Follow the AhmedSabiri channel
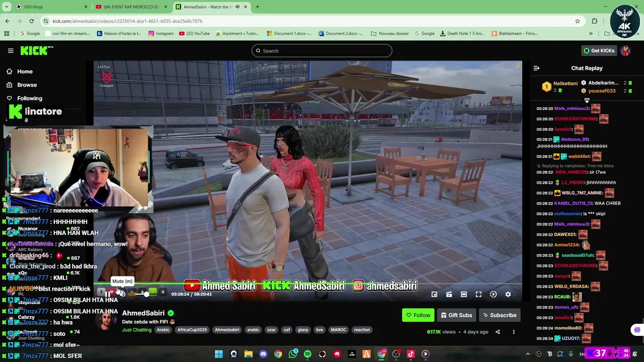 pyautogui.click(x=418, y=315)
